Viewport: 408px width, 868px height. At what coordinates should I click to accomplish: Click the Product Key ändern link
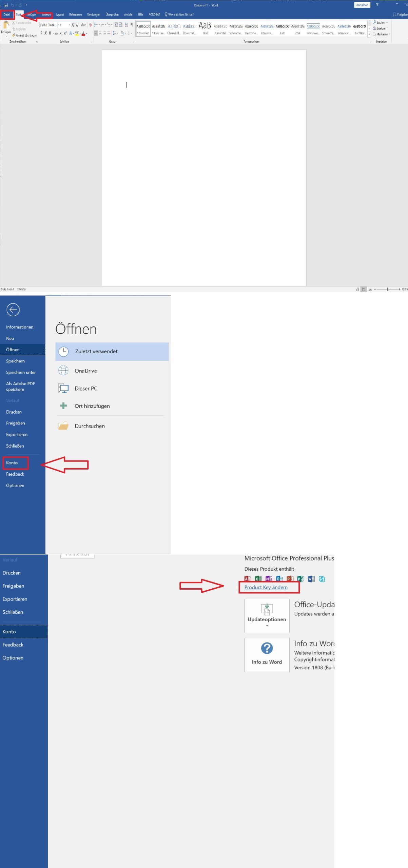pyautogui.click(x=266, y=587)
